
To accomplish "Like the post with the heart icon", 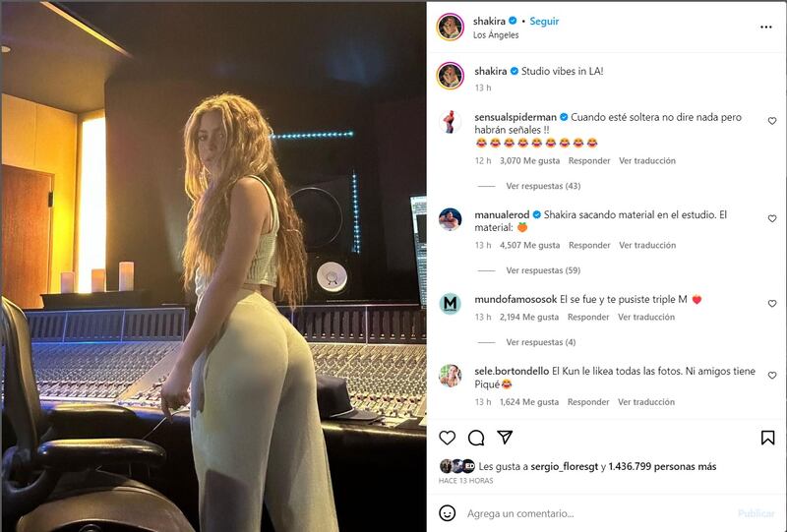I will (x=448, y=438).
